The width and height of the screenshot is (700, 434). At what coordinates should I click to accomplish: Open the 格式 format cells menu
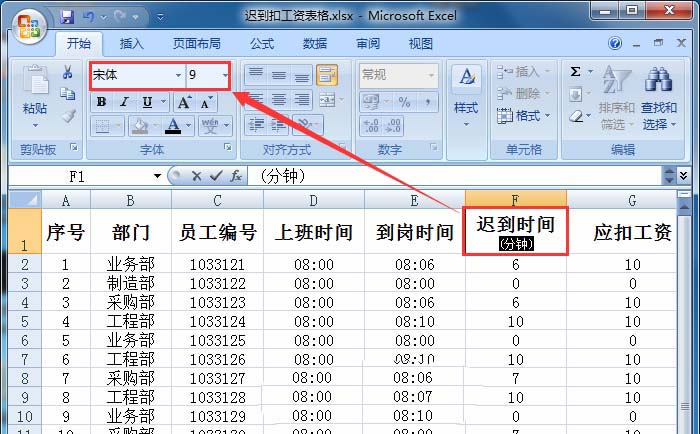click(523, 116)
